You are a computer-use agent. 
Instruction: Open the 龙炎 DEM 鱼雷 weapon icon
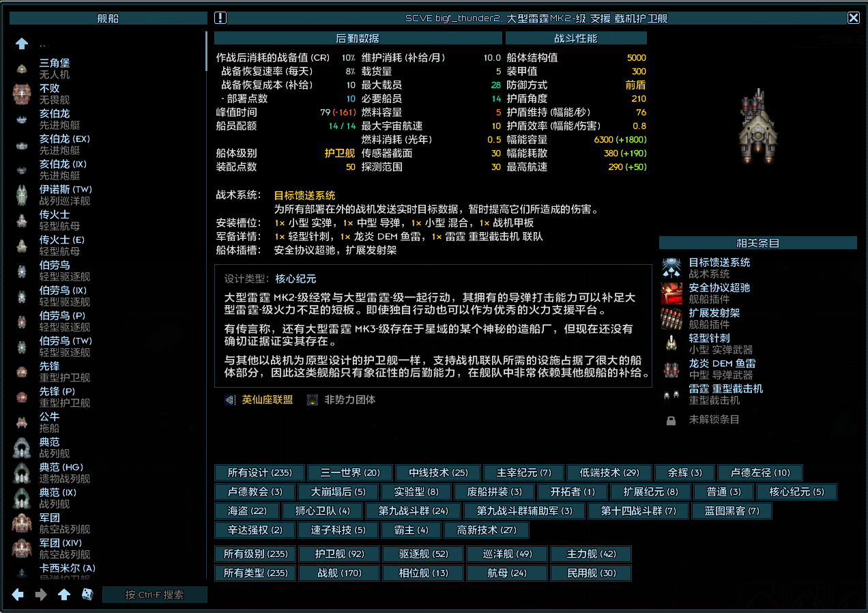[x=671, y=369]
